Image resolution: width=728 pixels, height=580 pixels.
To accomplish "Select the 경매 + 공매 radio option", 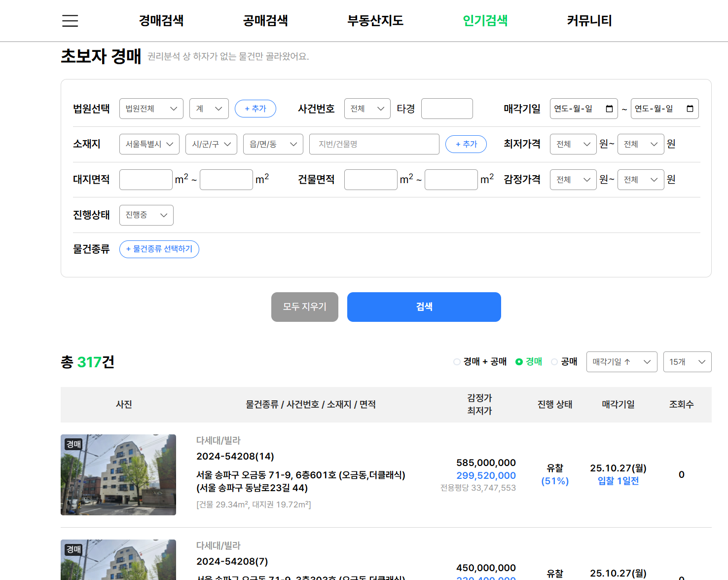I will [x=457, y=362].
